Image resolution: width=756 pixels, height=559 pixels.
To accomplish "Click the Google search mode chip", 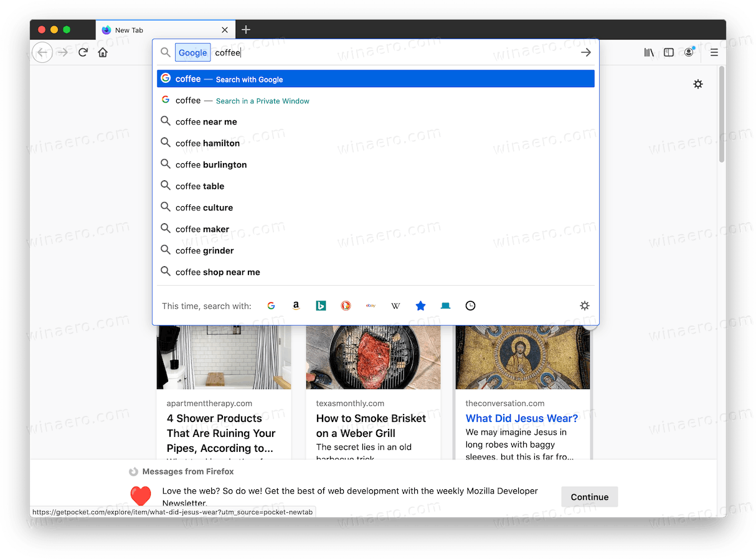I will pos(192,53).
